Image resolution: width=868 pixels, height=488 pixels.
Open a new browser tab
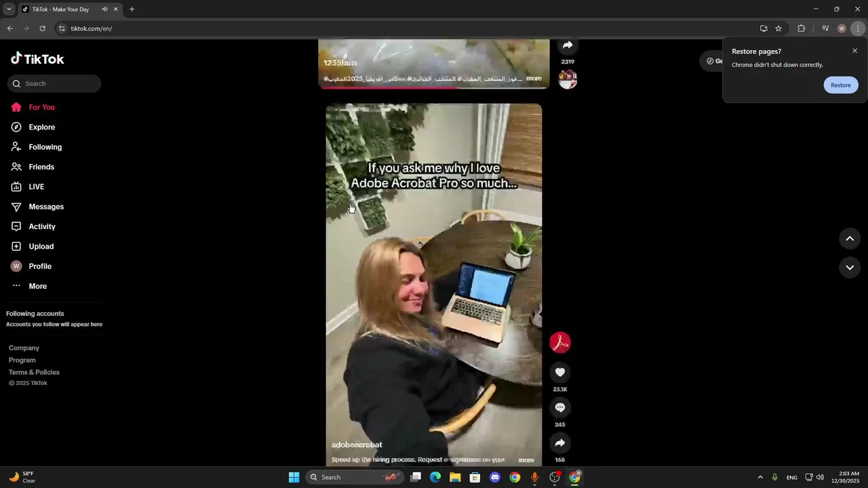point(132,9)
